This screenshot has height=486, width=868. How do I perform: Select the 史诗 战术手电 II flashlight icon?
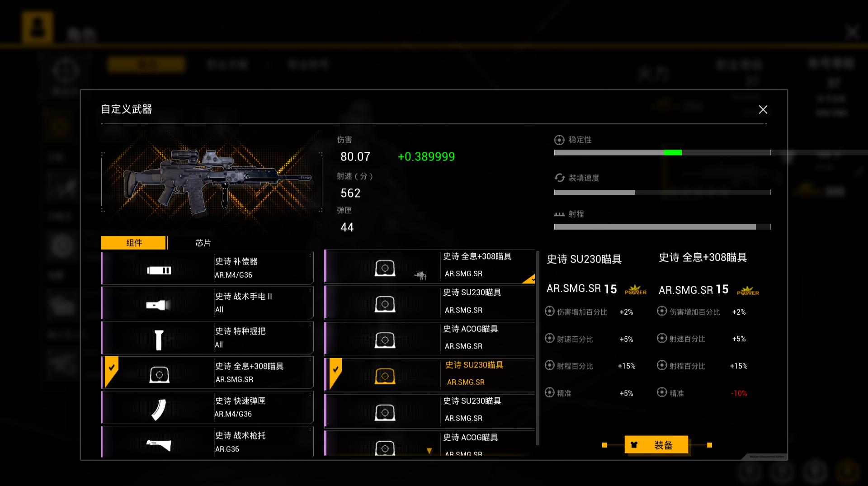click(x=158, y=305)
